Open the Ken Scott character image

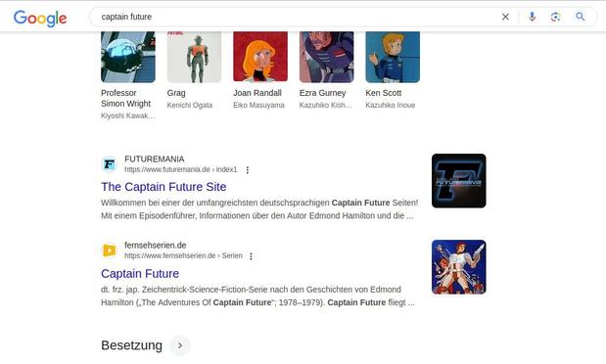pyautogui.click(x=393, y=57)
